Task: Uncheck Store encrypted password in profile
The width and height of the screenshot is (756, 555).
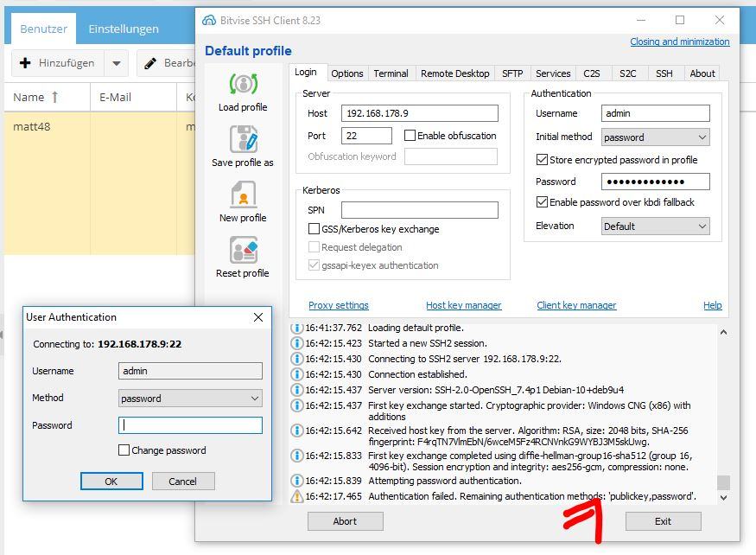Action: 542,160
